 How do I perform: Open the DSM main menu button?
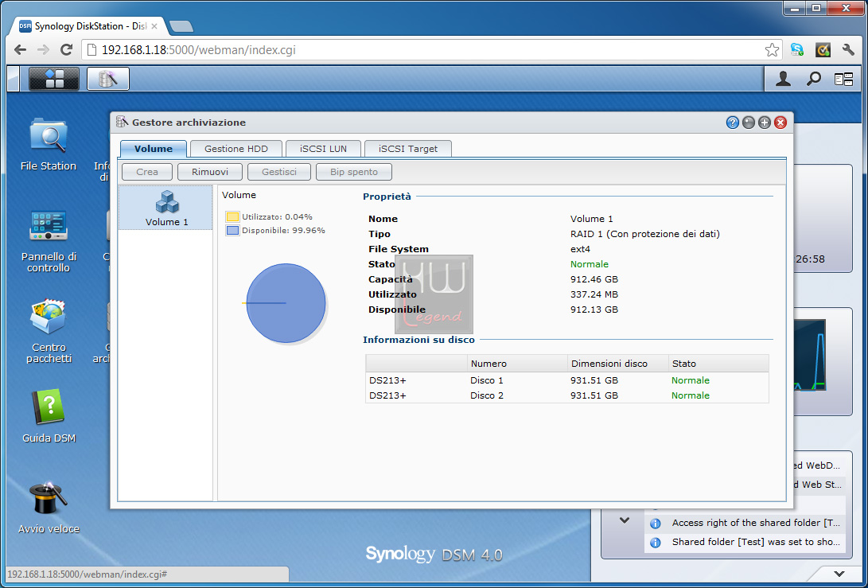pyautogui.click(x=53, y=79)
